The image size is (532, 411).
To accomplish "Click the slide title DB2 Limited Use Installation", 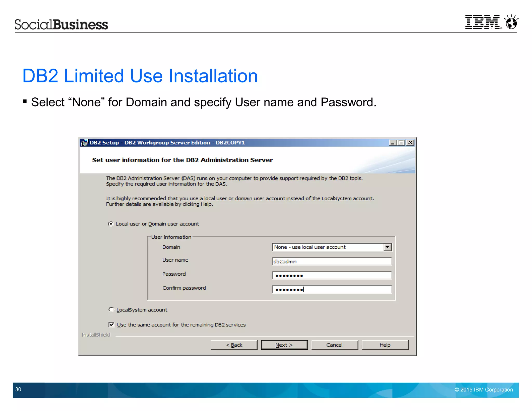I will 140,76.
